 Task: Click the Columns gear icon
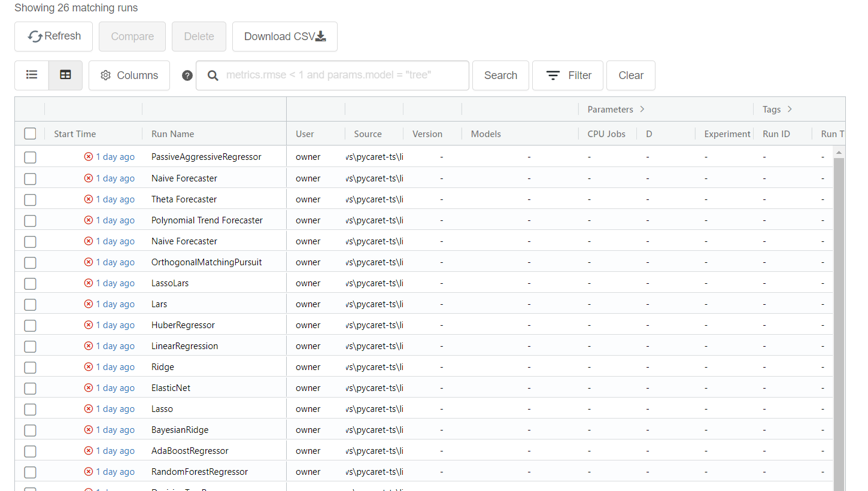coord(105,75)
